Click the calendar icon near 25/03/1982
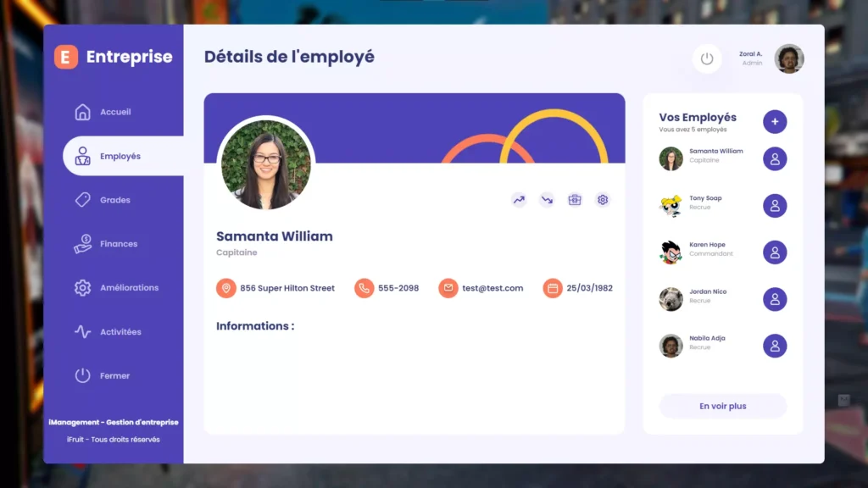 pos(554,288)
